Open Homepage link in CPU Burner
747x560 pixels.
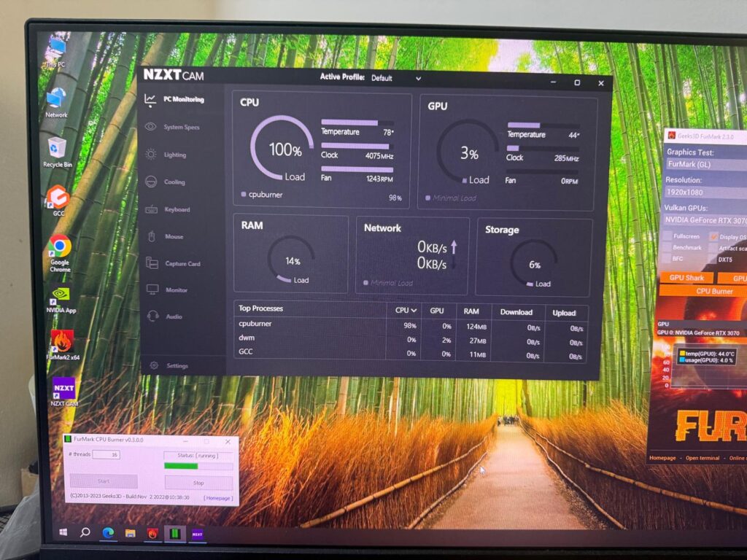point(218,498)
